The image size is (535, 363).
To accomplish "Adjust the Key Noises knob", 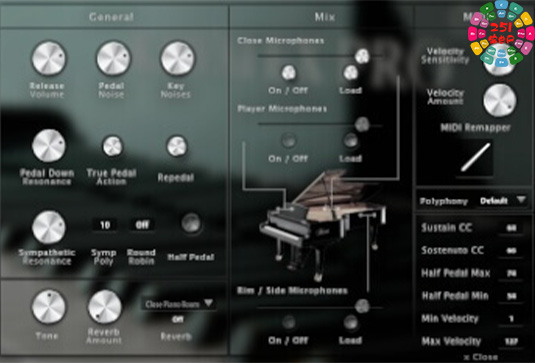I will (178, 58).
